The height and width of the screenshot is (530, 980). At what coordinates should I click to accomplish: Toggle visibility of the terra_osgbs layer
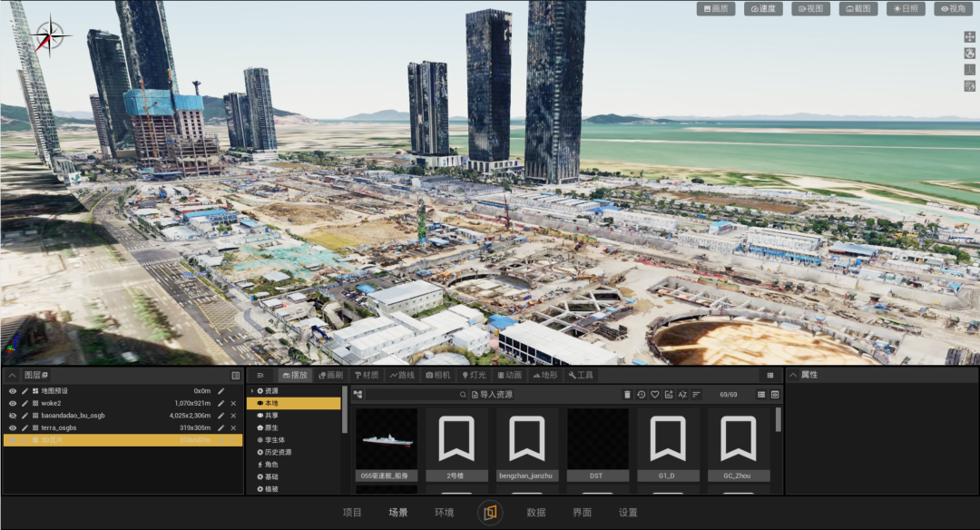(x=12, y=427)
